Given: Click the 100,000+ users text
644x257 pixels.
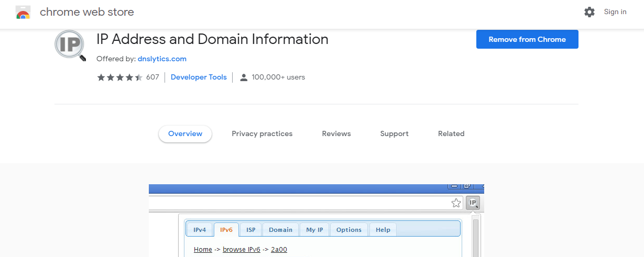Looking at the screenshot, I should point(278,77).
